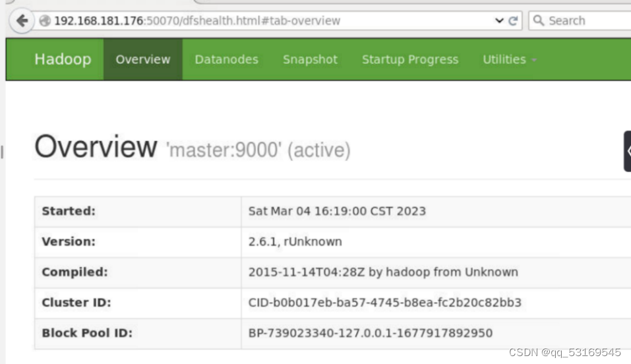This screenshot has width=631, height=364.
Task: Click the globe site identity icon
Action: click(x=45, y=20)
